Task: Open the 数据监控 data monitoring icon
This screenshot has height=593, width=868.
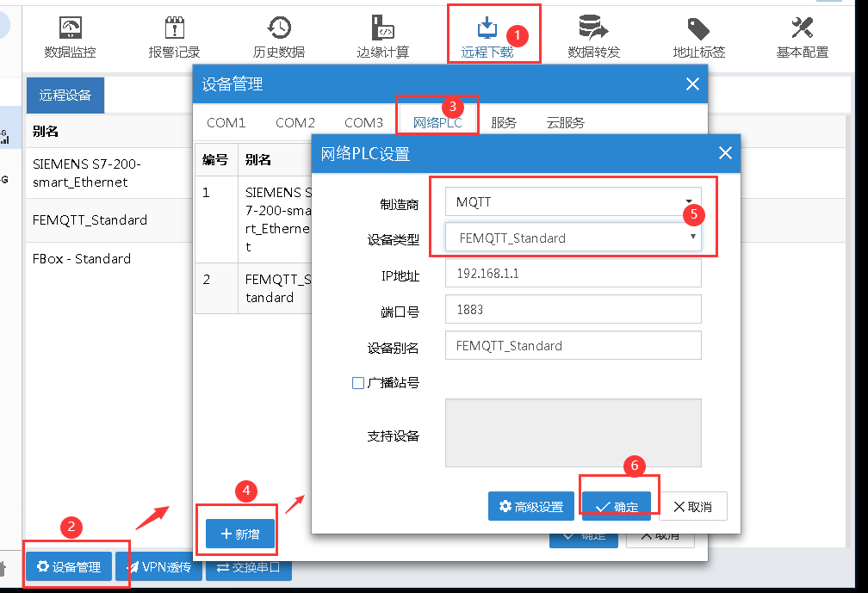Action: click(71, 37)
